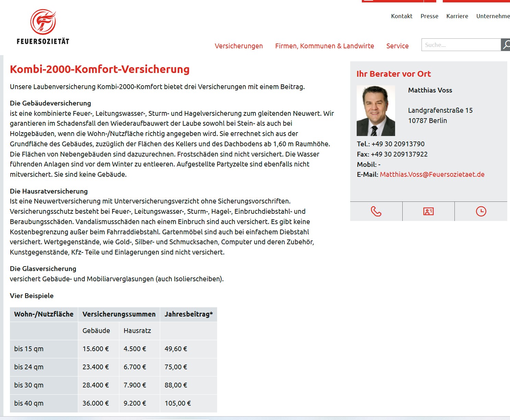510x420 pixels.
Task: Open the Presse link
Action: tap(429, 16)
